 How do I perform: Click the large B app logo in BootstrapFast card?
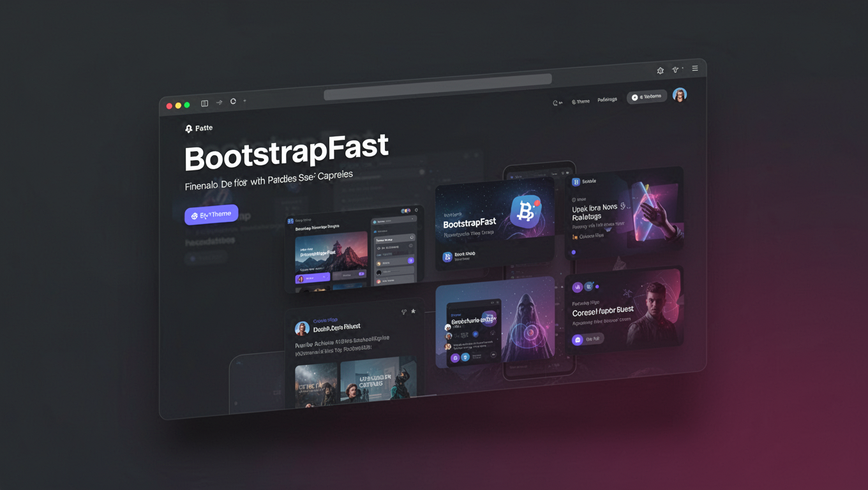click(x=526, y=212)
